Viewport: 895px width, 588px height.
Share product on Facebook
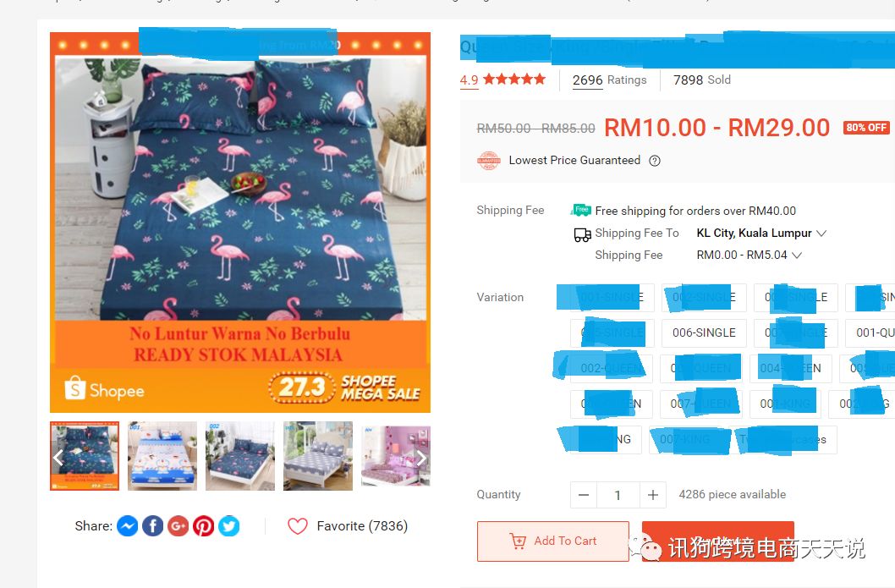pos(152,525)
